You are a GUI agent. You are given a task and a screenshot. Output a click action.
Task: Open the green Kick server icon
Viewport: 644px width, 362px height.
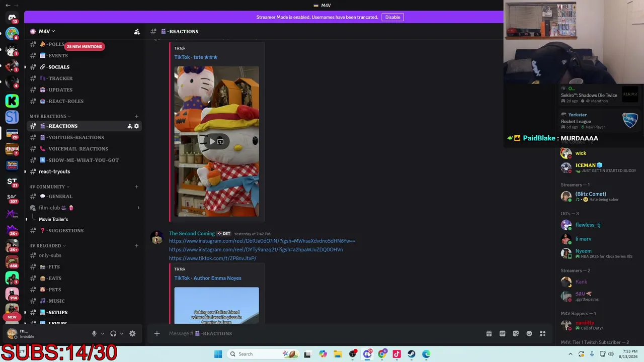point(12,101)
